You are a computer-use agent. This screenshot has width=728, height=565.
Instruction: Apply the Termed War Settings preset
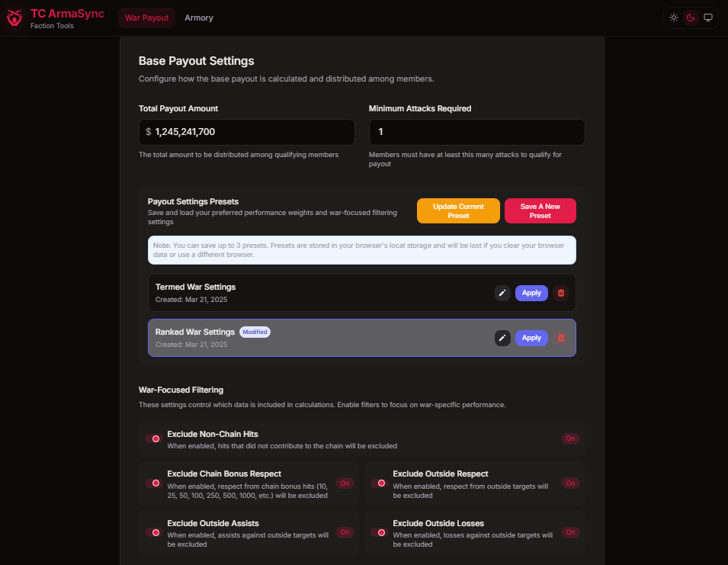click(531, 293)
